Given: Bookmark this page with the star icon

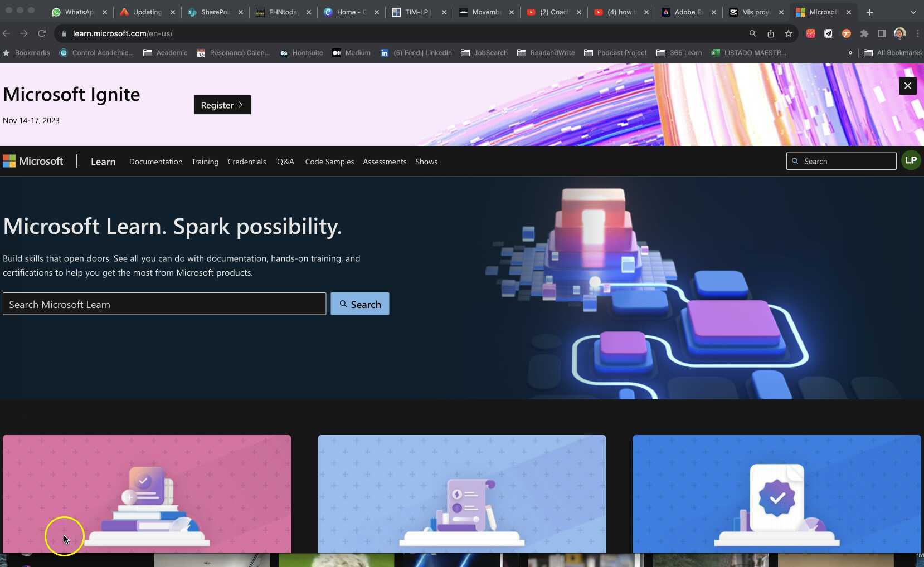Looking at the screenshot, I should [x=789, y=33].
